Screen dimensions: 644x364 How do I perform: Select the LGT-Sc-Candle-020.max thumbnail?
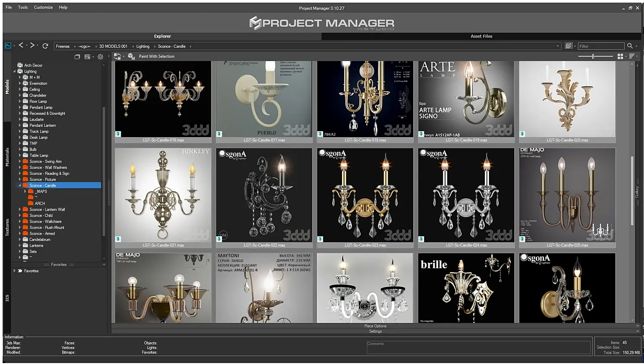567,102
